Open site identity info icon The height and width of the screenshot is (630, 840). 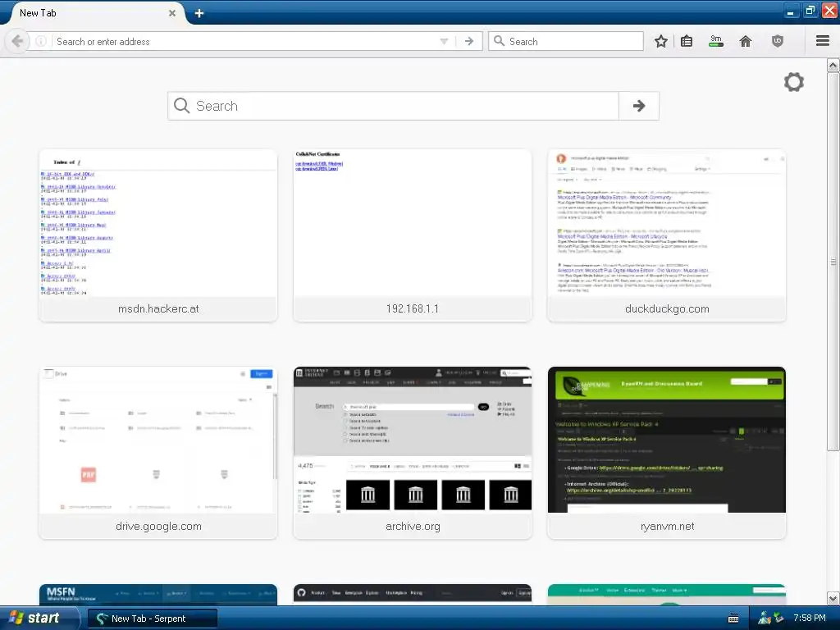point(41,41)
